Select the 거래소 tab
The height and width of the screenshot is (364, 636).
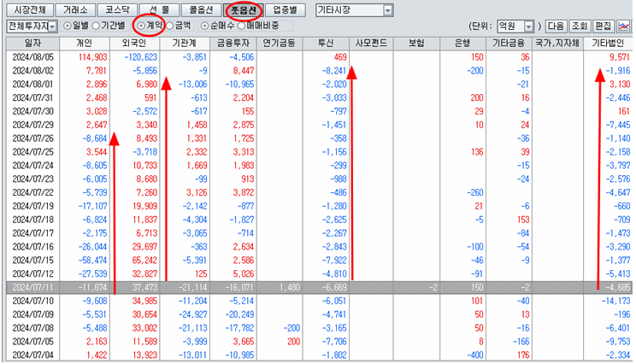[74, 10]
